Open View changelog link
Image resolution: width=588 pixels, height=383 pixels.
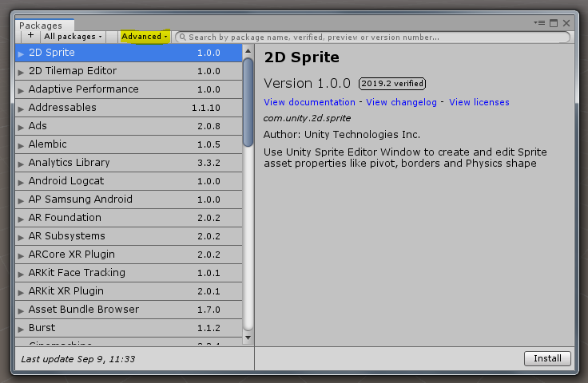(401, 102)
